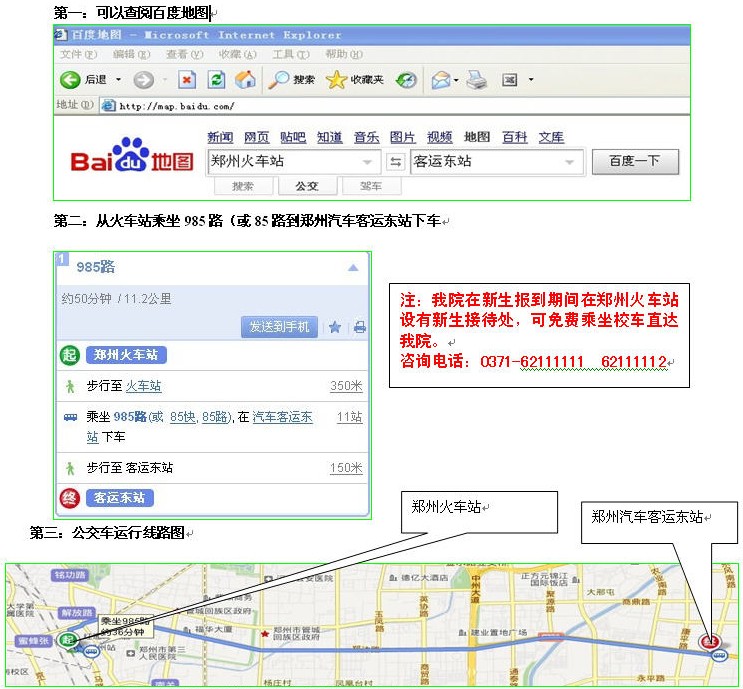
Task: Click the 图片 link
Action: click(x=402, y=137)
